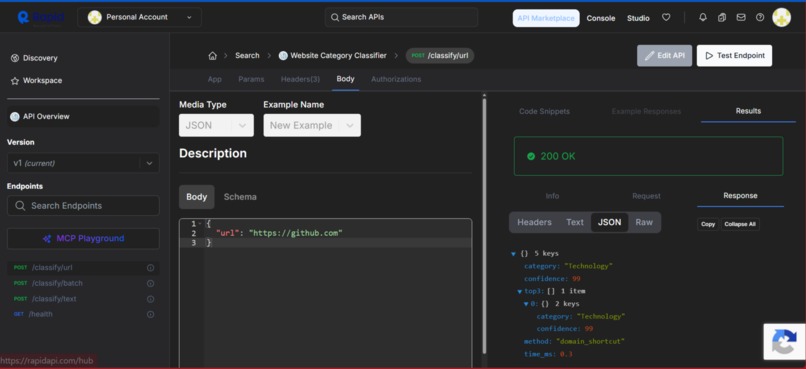Click the Test Endpoint button
This screenshot has width=806, height=369.
pos(734,56)
